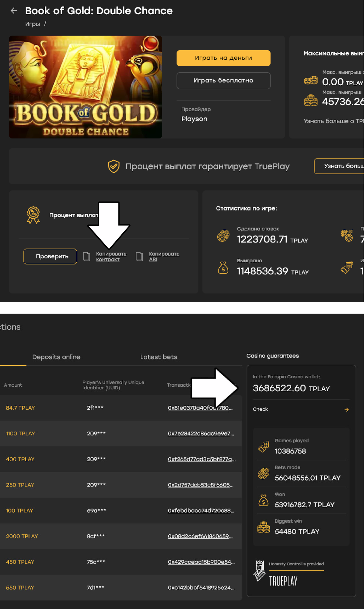Click the money bag icon beside Выиграно
Image resolution: width=364 pixels, height=609 pixels.
223,268
